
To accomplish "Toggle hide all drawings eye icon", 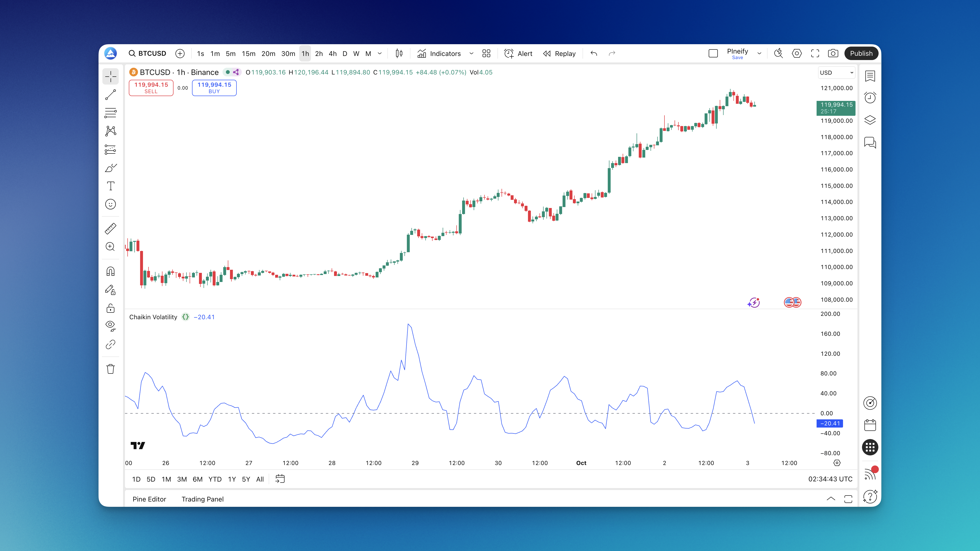I will [110, 325].
